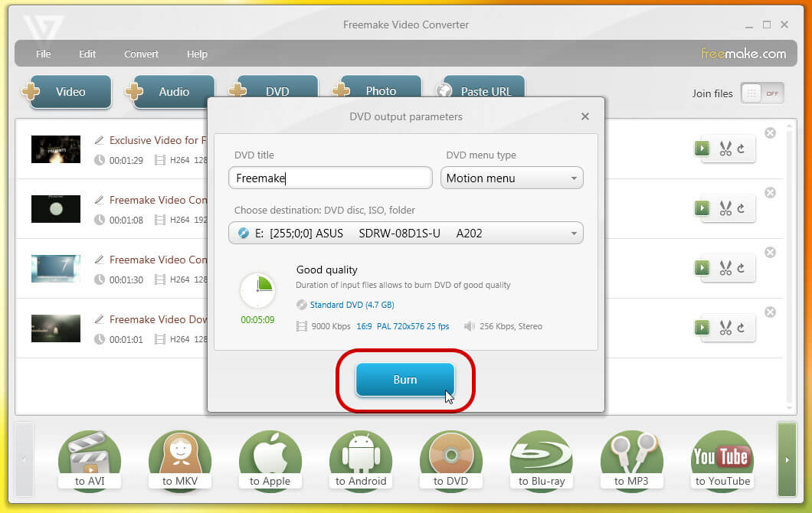Convert to AVI format

click(x=90, y=461)
